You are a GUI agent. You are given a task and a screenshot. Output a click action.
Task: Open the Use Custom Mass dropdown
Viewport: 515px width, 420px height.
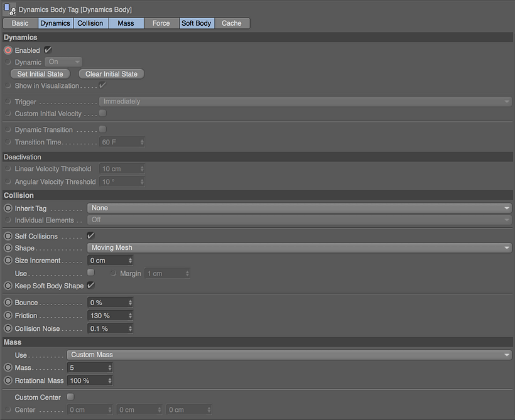pyautogui.click(x=289, y=355)
